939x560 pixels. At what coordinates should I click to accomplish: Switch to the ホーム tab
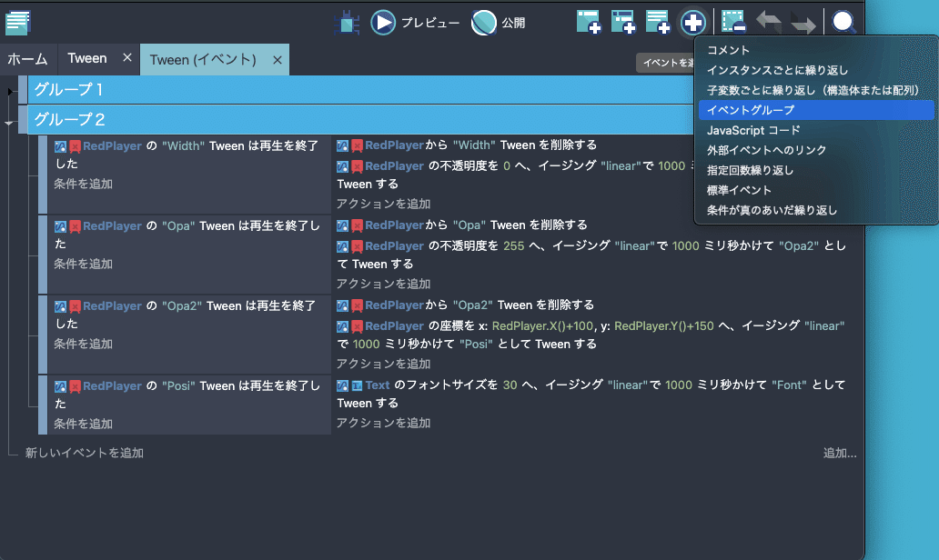(x=28, y=58)
